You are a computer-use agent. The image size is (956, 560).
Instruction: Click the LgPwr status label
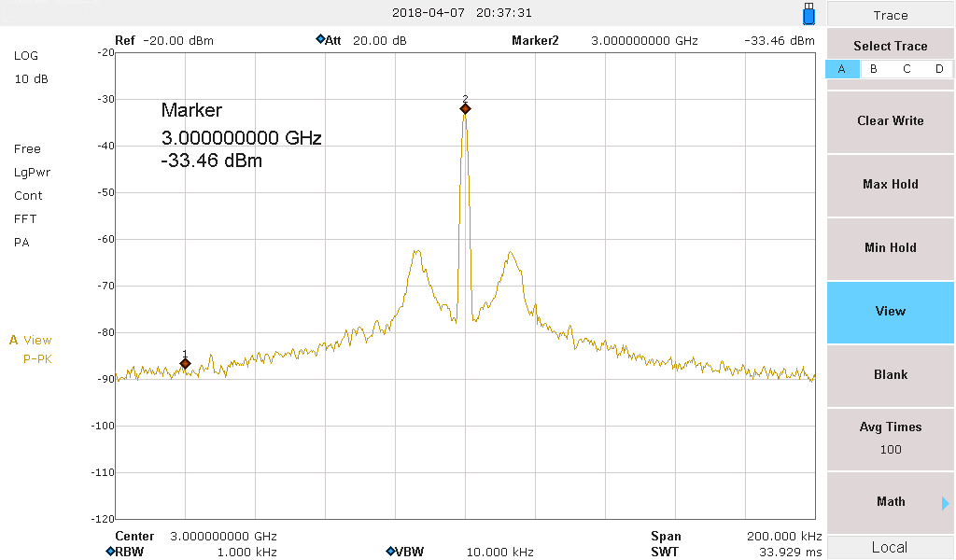(32, 173)
